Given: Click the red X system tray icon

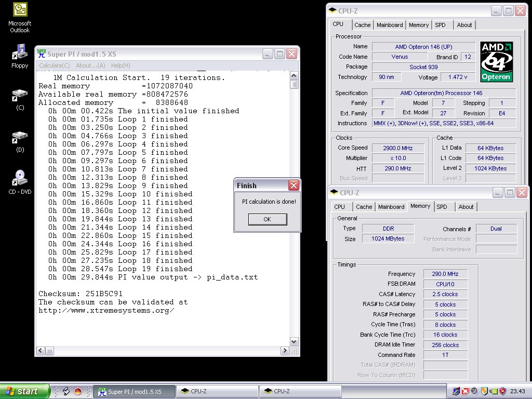Looking at the screenshot, I should click(x=465, y=391).
